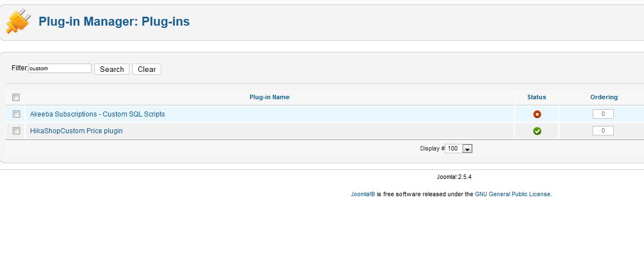The width and height of the screenshot is (644, 262).
Task: Click the orange plug icon in the header
Action: click(x=18, y=22)
